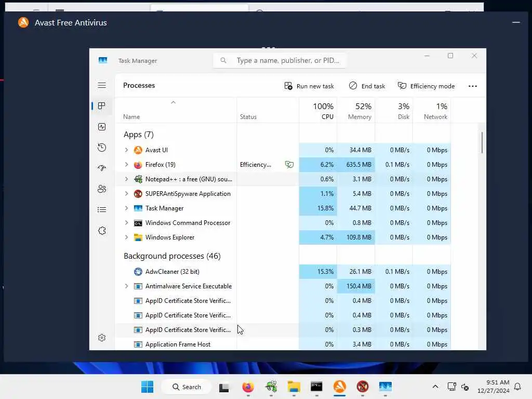This screenshot has height=399, width=532.
Task: Select the Application Frame Host row
Action: pyautogui.click(x=283, y=344)
